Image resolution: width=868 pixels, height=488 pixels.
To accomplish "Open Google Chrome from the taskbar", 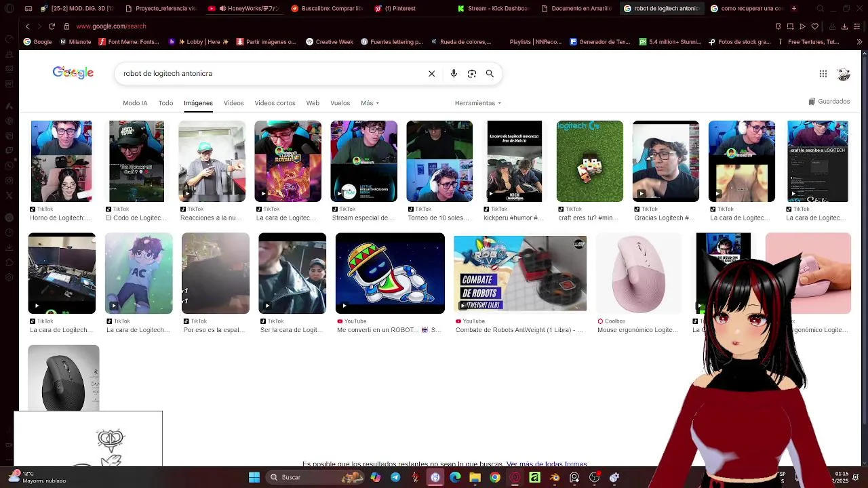I will click(495, 477).
